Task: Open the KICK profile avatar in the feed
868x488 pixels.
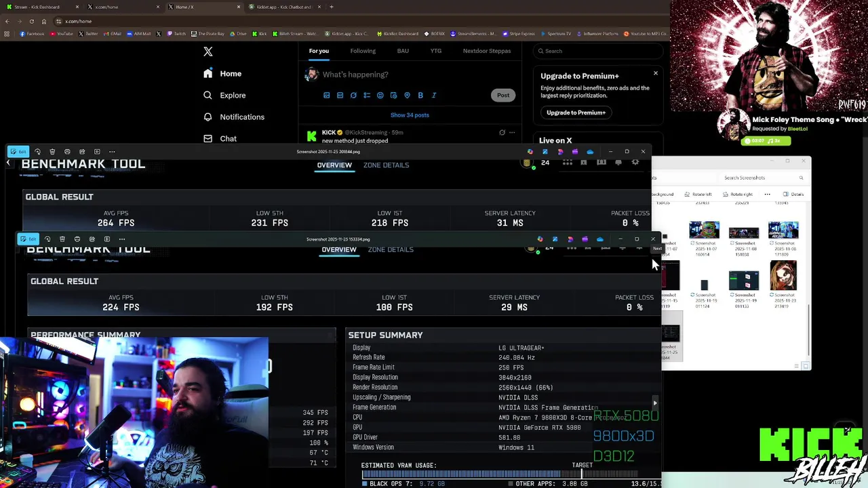Action: 312,136
